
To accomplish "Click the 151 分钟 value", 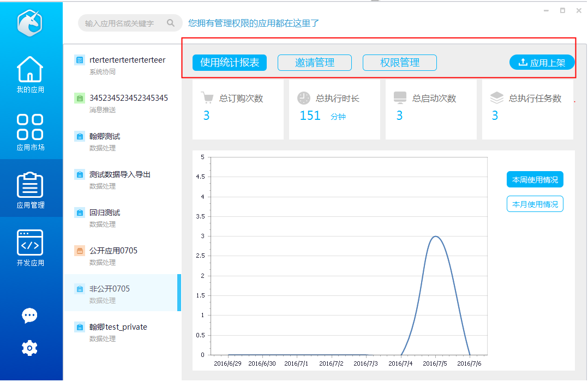I will tap(322, 116).
